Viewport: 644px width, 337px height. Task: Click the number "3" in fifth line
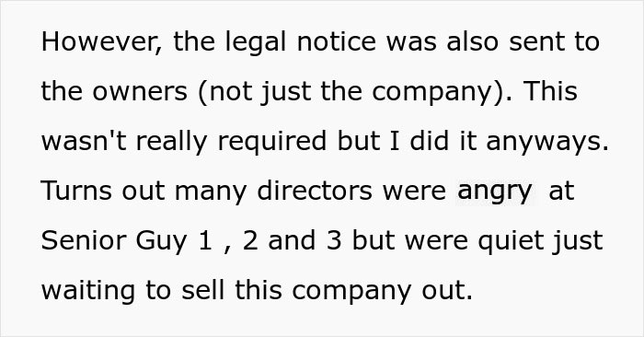tap(334, 241)
